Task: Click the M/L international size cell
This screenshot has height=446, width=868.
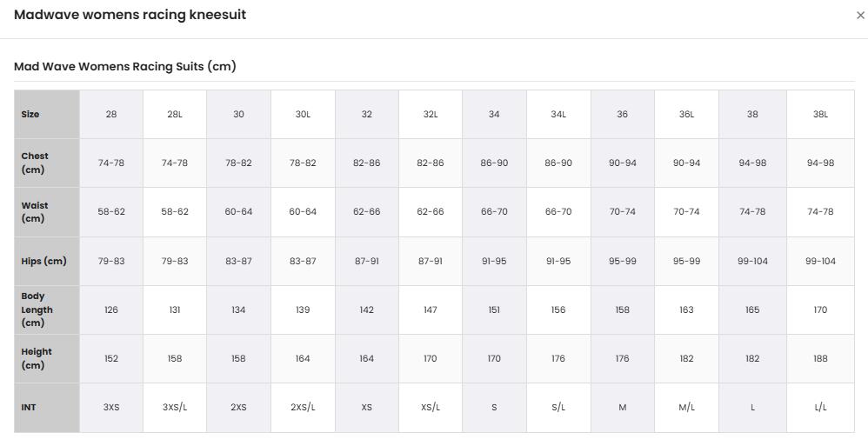Action: click(686, 408)
